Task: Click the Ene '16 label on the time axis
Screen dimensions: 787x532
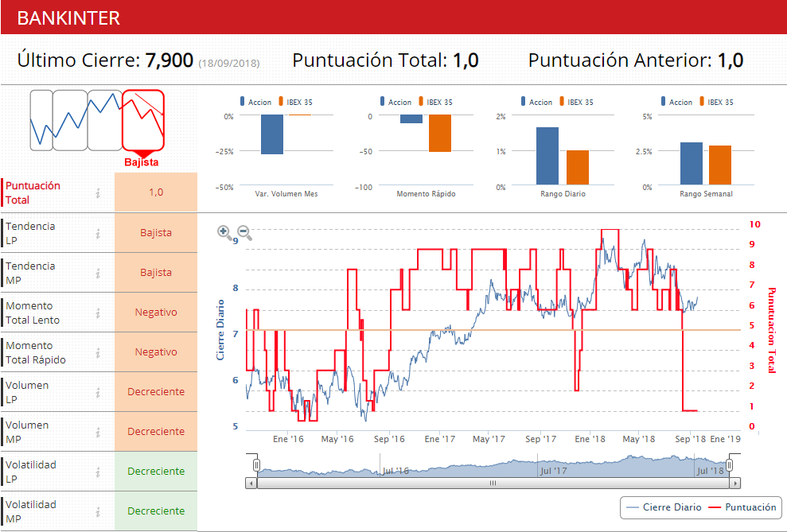Action: (x=288, y=439)
